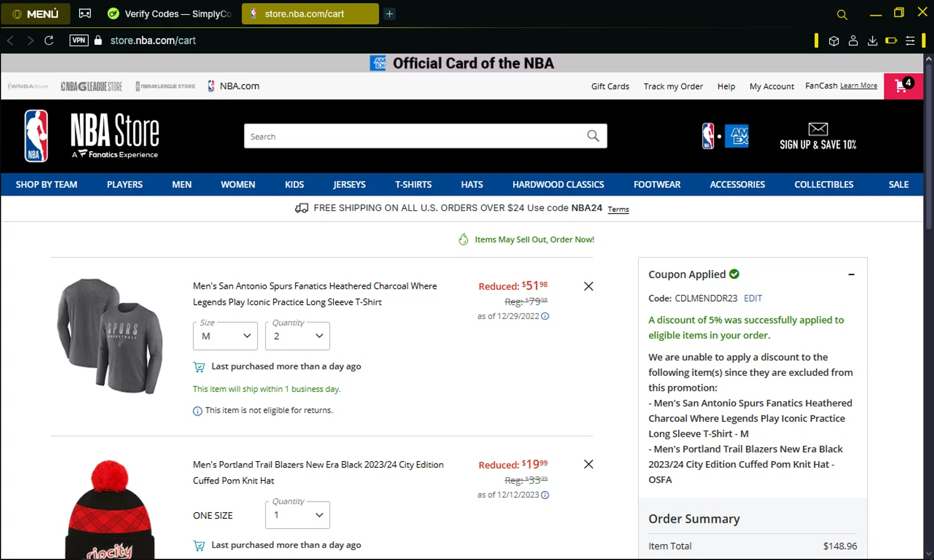934x560 pixels.
Task: Visit the NBA 2K League Store link
Action: pos(166,86)
